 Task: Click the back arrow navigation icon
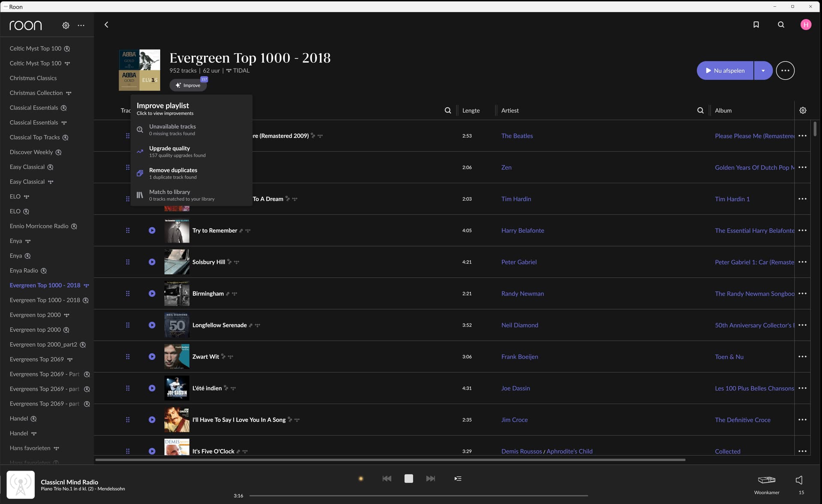pyautogui.click(x=106, y=25)
